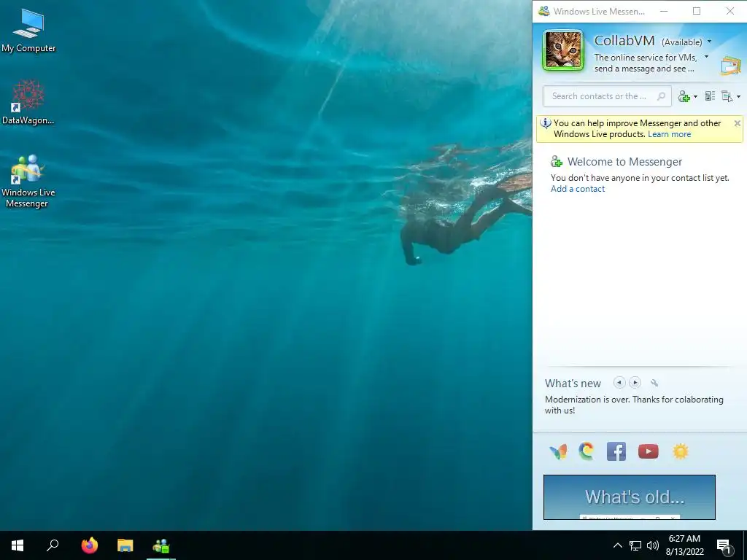747x560 pixels.
Task: Go to next What's new item
Action: click(635, 382)
